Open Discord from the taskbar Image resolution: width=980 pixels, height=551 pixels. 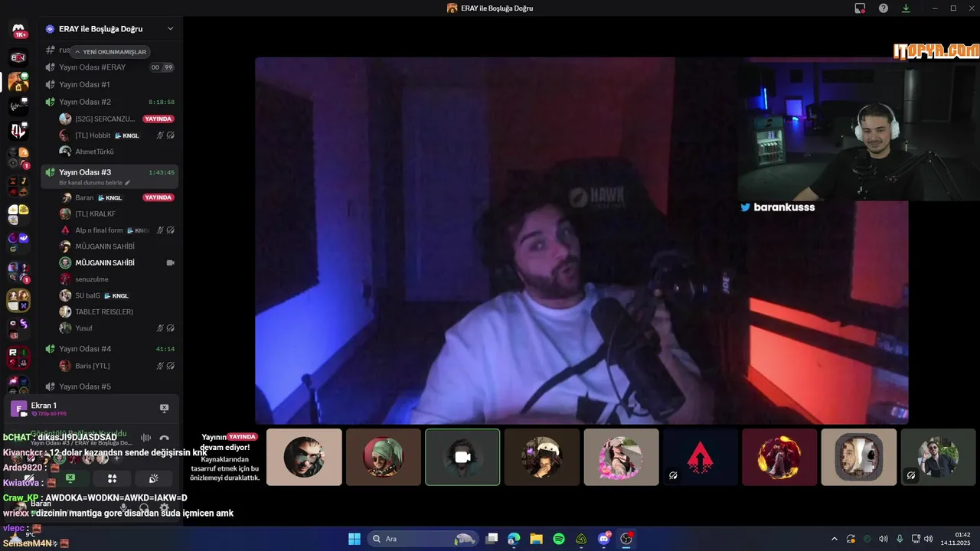pos(604,539)
